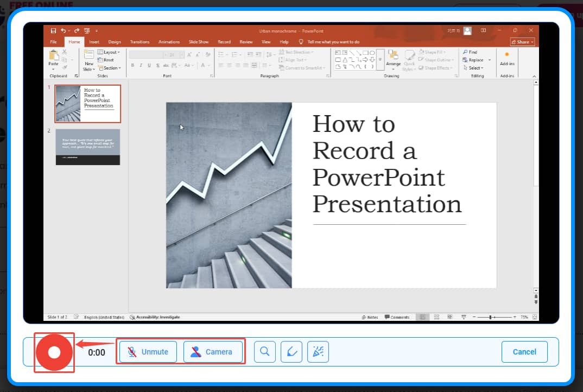
Task: Select the pen annotation tool next to magnifier
Action: tap(291, 351)
